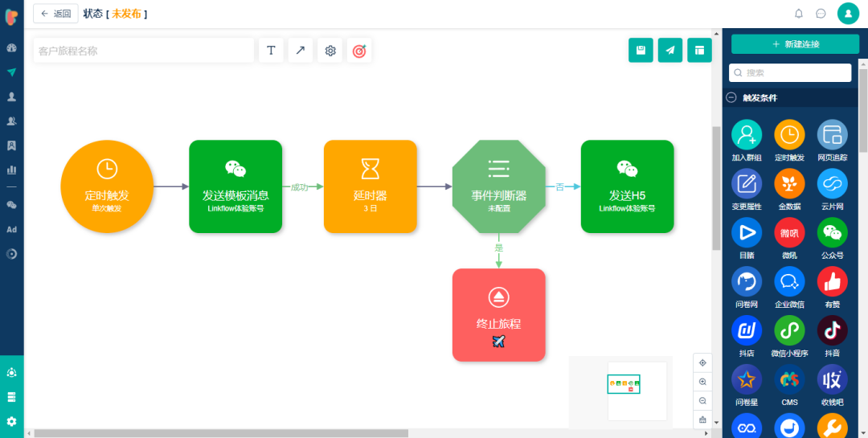Select the 定时触发 trigger icon in panel

[789, 134]
